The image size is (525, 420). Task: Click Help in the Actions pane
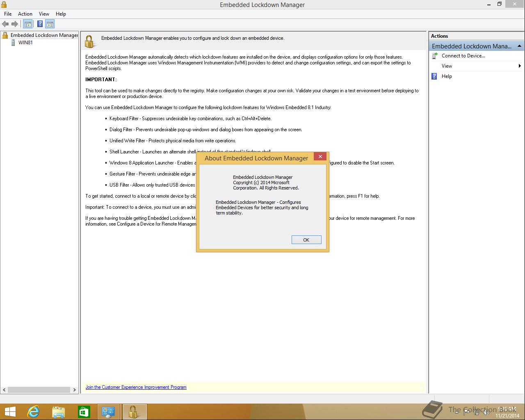tap(447, 76)
